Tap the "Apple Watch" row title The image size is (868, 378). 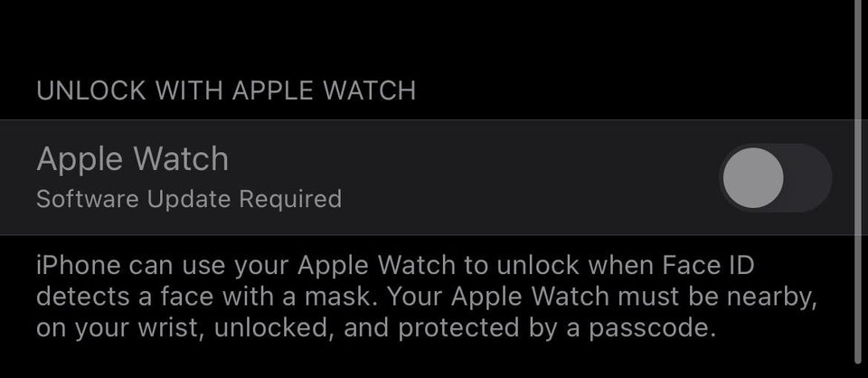pyautogui.click(x=132, y=159)
